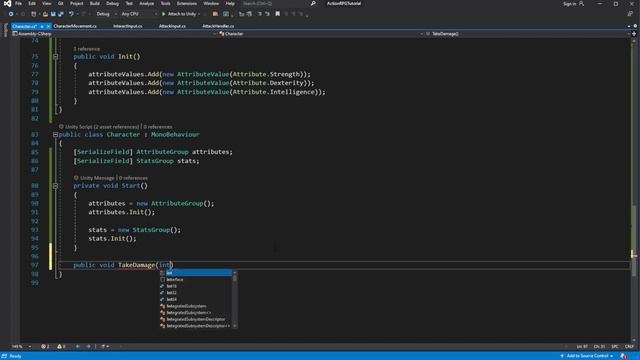Click the notifications bell icon
This screenshot has height=360, width=640.
[624, 356]
